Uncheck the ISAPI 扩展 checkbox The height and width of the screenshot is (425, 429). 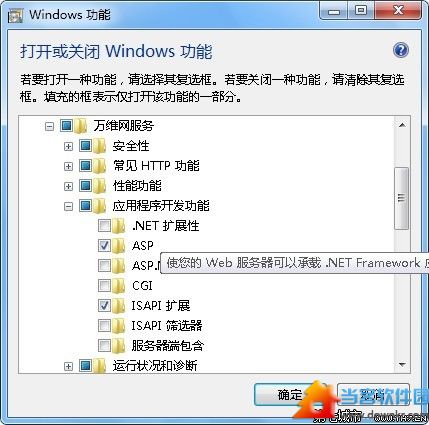[104, 306]
